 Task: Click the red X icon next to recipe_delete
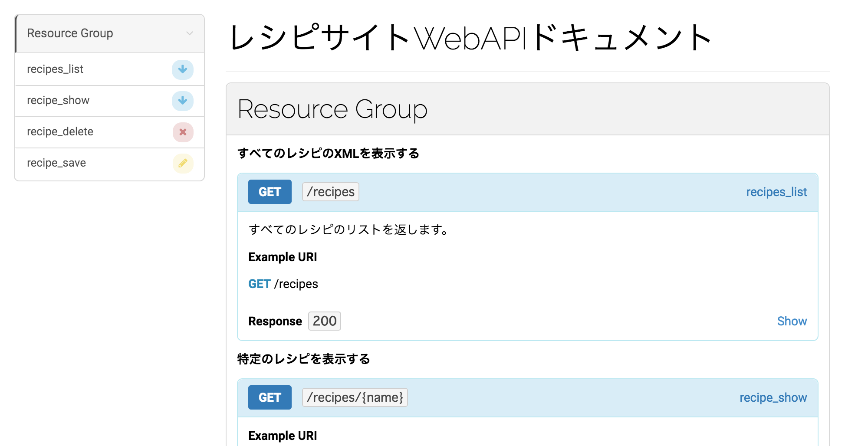182,132
